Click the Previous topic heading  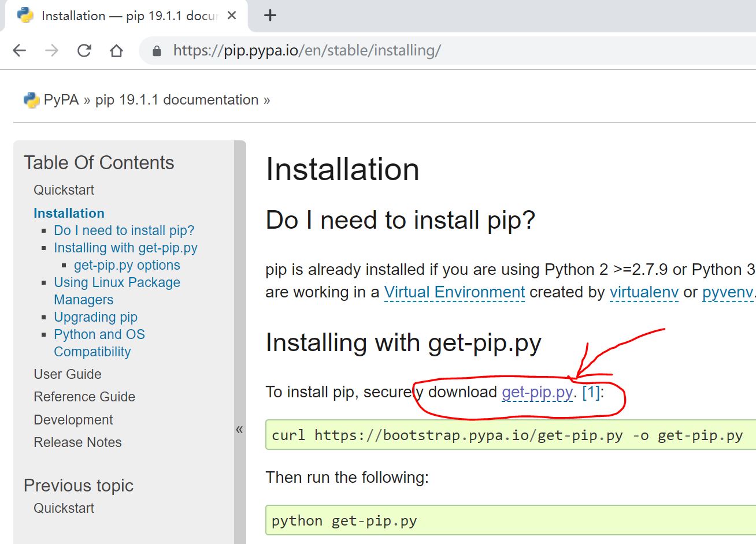tap(79, 486)
